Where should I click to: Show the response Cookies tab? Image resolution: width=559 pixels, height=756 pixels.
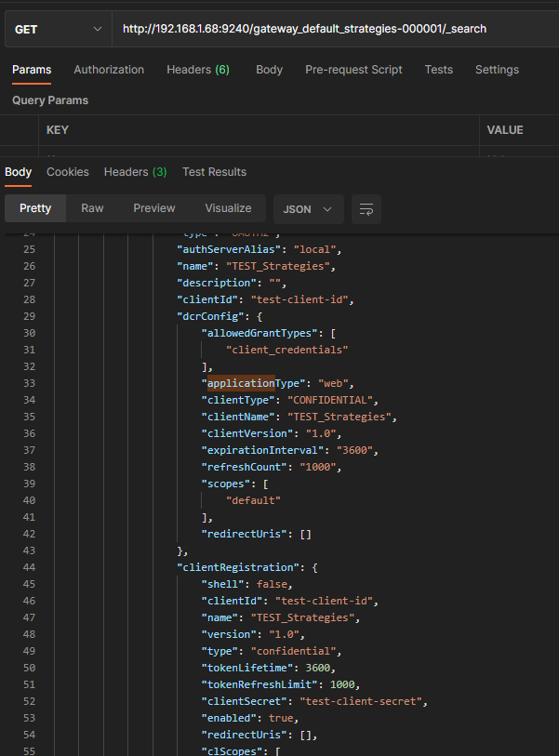(x=68, y=172)
